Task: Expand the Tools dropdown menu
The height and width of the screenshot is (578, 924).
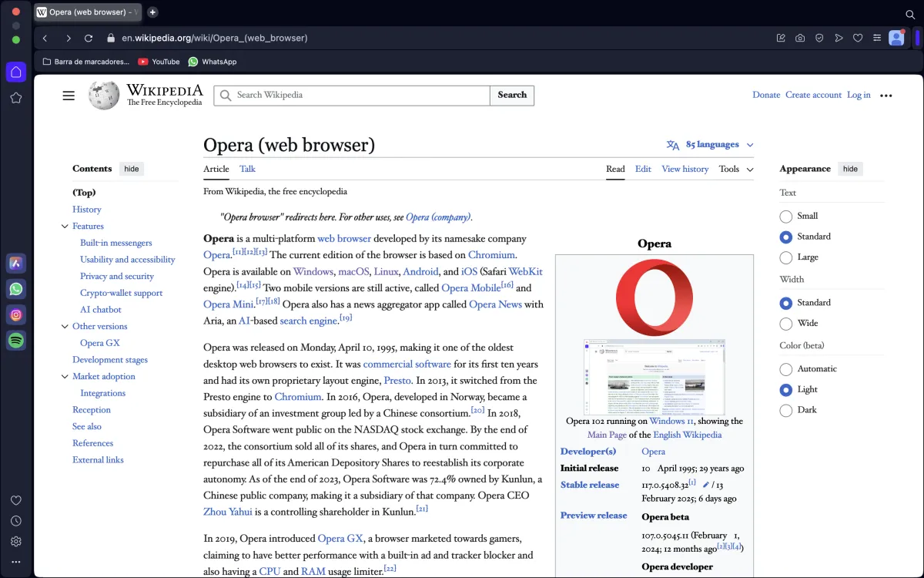Action: [x=735, y=169]
